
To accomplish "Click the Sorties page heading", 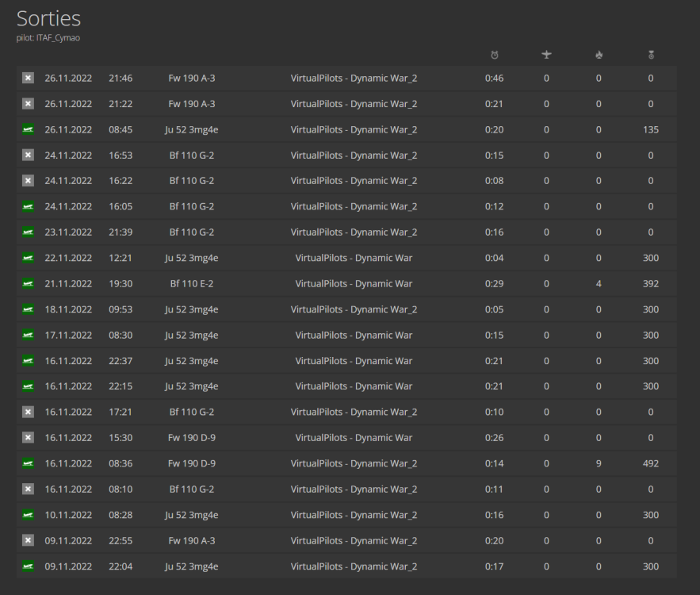I will pos(48,18).
